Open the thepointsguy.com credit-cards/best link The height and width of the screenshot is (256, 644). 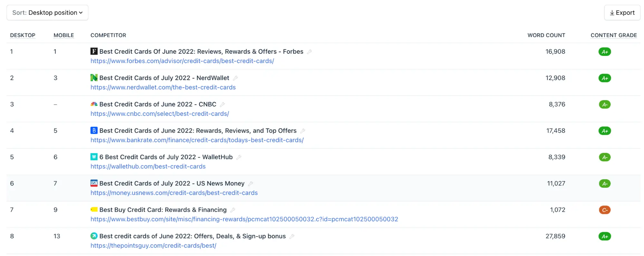[153, 245]
